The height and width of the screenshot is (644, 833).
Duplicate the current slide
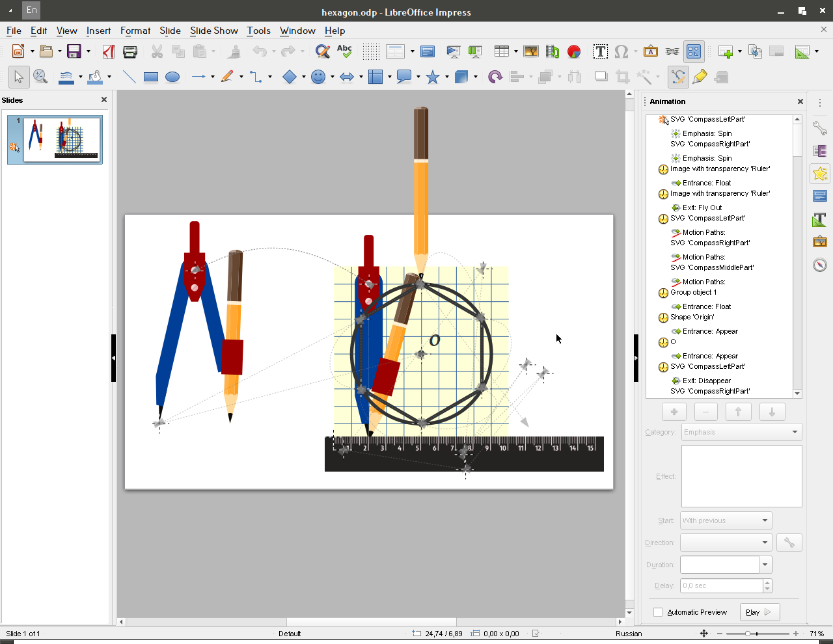[x=756, y=51]
